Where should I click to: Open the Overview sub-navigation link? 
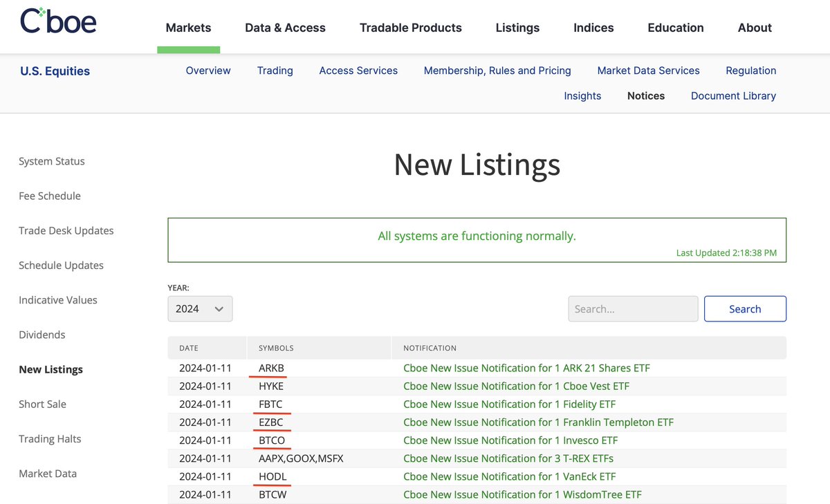point(208,71)
